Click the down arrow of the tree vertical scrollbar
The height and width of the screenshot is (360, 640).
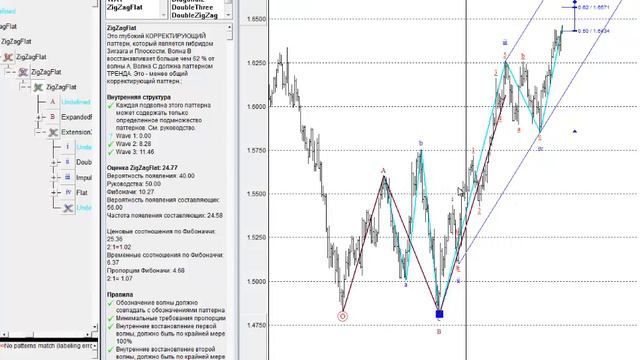pos(95,327)
